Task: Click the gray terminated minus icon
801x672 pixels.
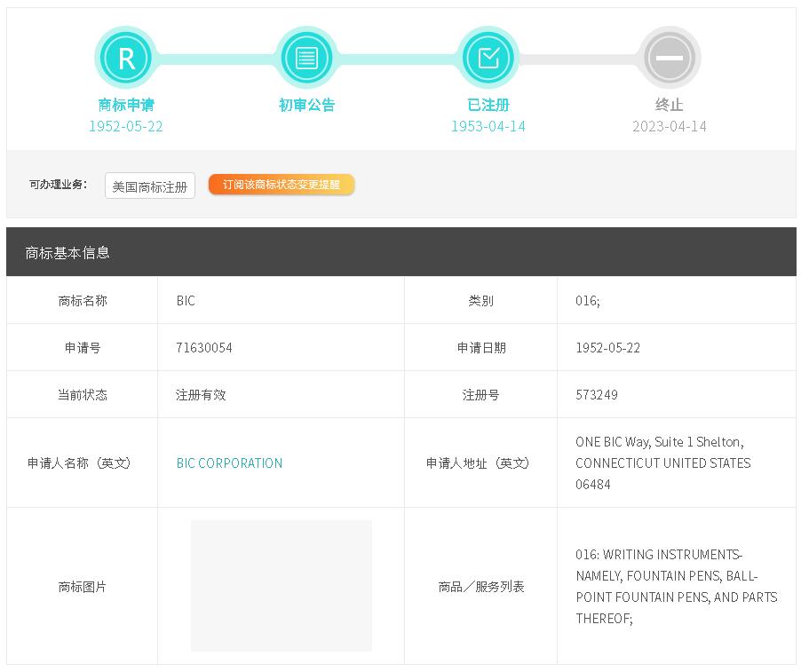Action: click(x=669, y=59)
